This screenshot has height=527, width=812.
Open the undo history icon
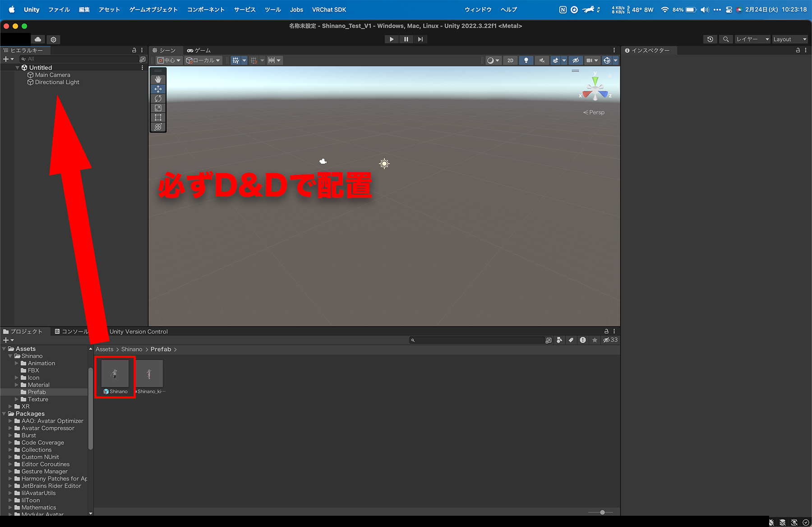[x=710, y=39]
